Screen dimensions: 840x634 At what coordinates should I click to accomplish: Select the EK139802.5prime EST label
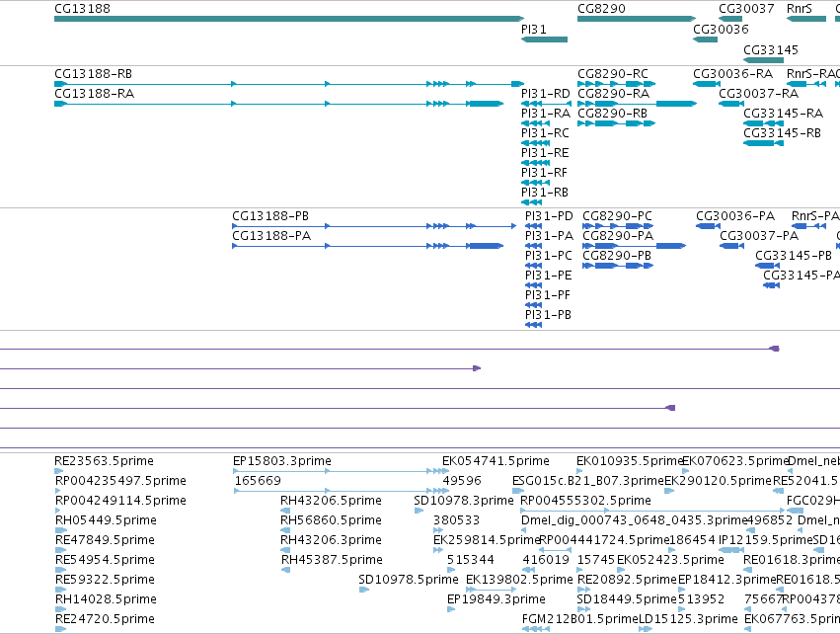click(x=519, y=580)
